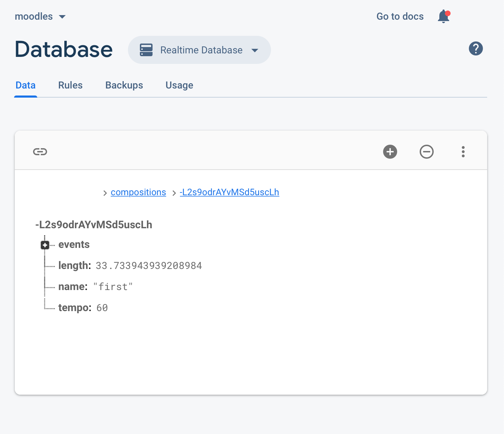The width and height of the screenshot is (504, 434).
Task: Open the Usage tab
Action: tap(179, 85)
